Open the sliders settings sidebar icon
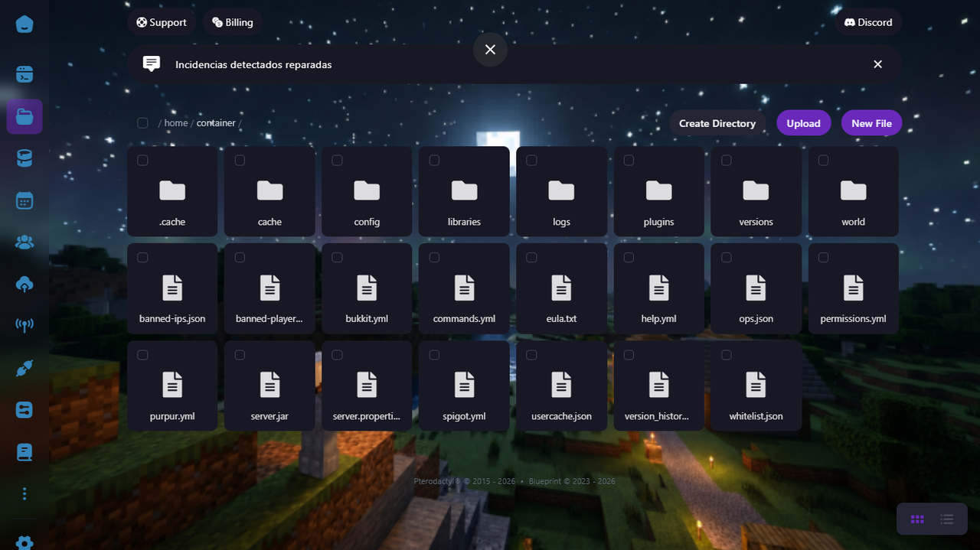The width and height of the screenshot is (980, 550). click(x=24, y=410)
